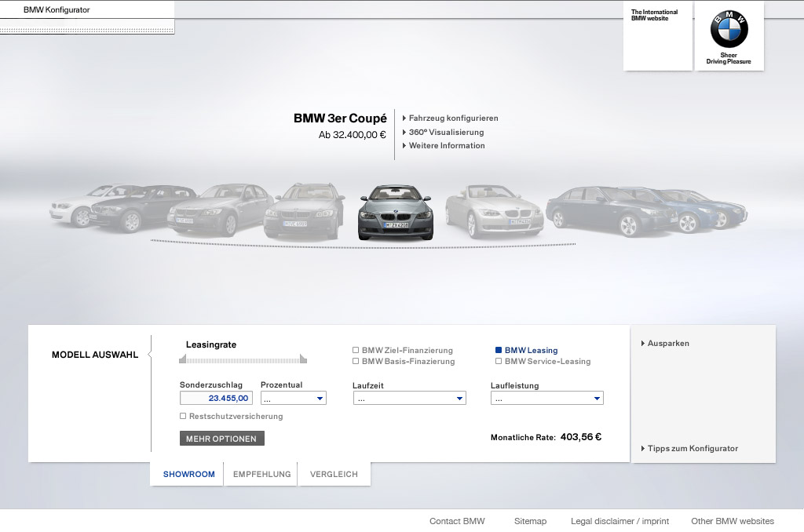The image size is (804, 532).
Task: Click the Leasingrate slider track
Action: point(243,361)
